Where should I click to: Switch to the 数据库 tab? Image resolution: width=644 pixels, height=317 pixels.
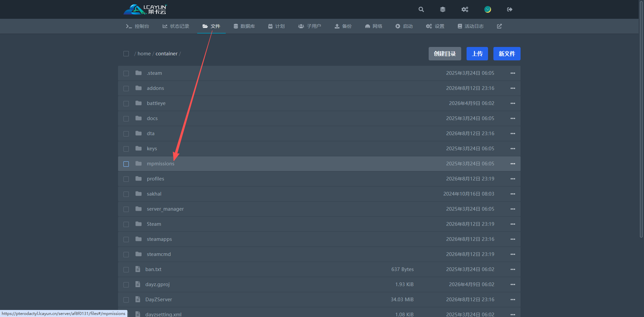pyautogui.click(x=244, y=26)
